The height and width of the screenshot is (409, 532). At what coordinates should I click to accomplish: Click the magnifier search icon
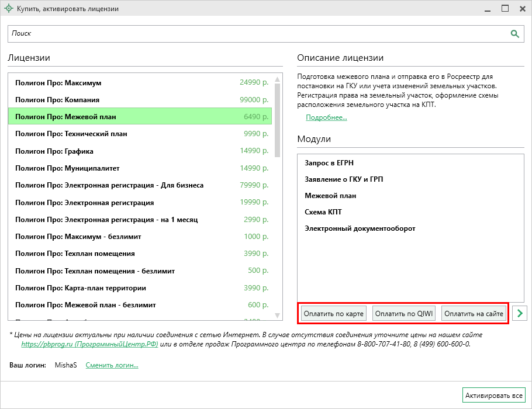514,34
